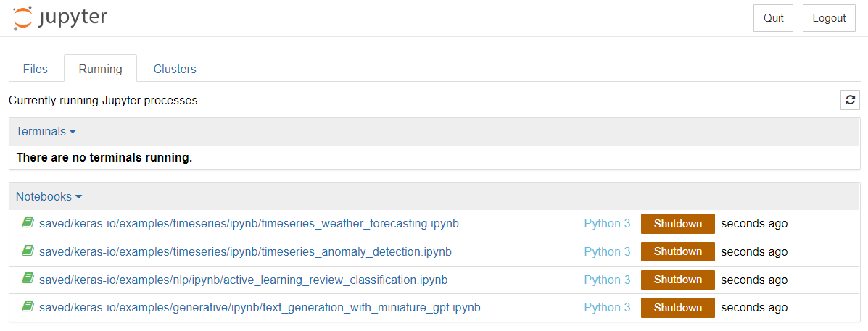This screenshot has width=868, height=331.
Task: Open the Clusters tab
Action: pos(175,69)
